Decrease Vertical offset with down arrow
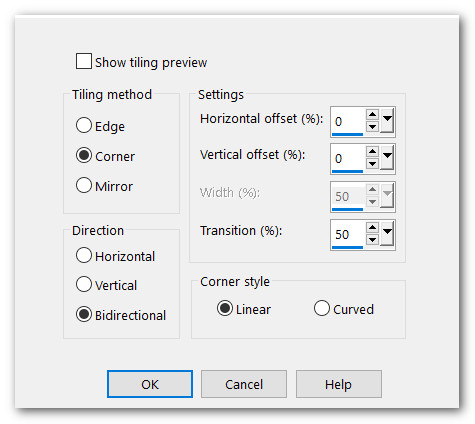 click(372, 164)
